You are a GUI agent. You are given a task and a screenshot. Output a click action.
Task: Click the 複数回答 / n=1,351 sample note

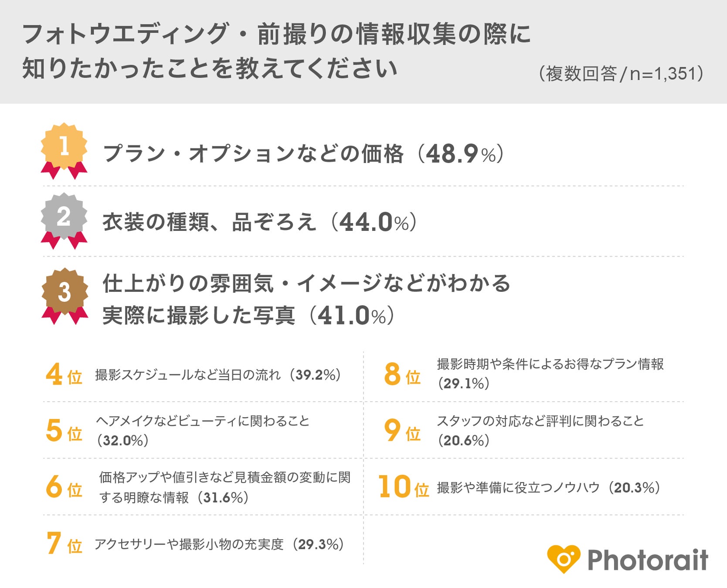(x=621, y=74)
